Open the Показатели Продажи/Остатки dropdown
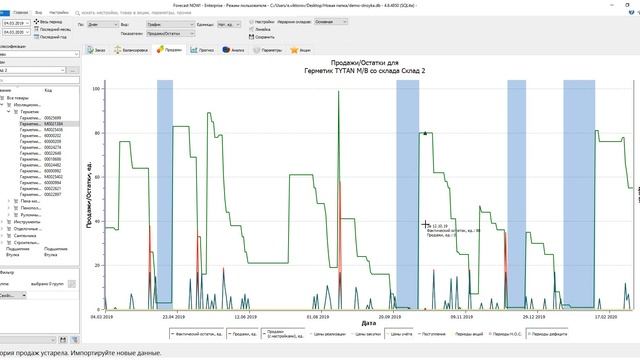Screen dimensions: 640x360 pos(170,33)
